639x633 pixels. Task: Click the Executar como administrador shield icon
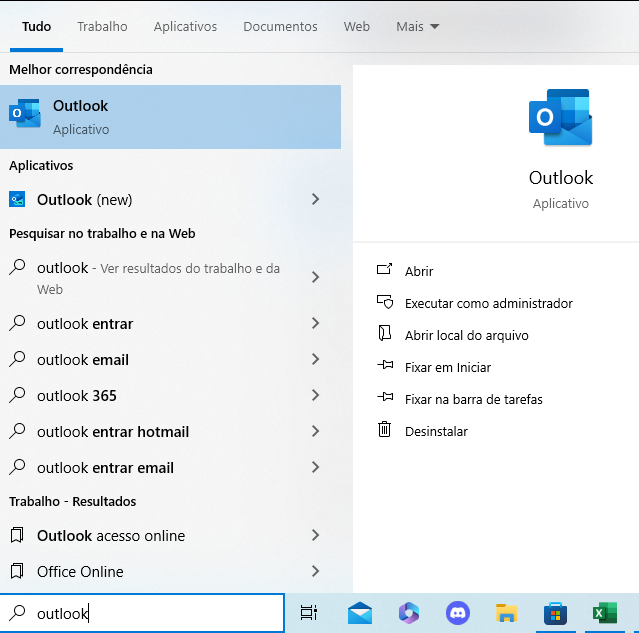(385, 302)
